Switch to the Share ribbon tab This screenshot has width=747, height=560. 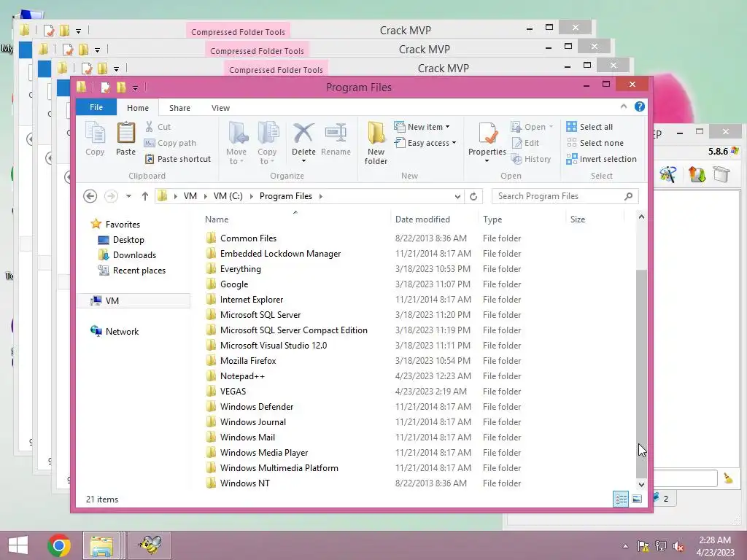click(x=179, y=108)
